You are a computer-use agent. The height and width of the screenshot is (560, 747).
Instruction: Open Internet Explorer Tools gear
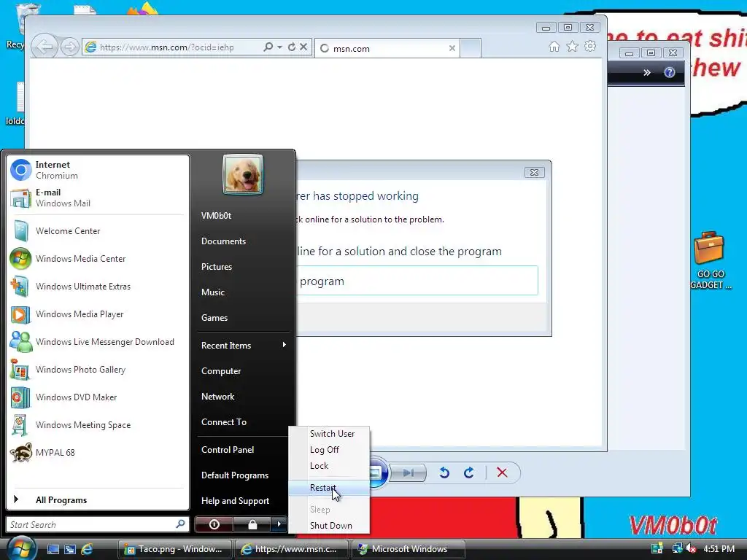590,46
